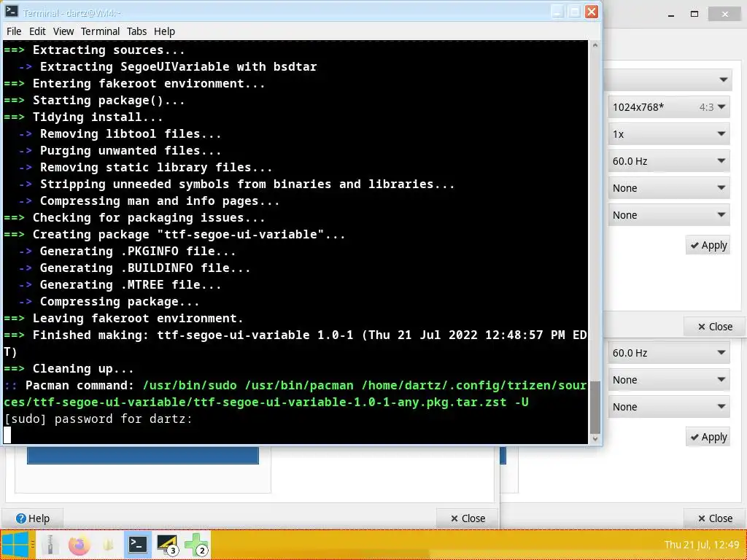Open the green plus taskbar group
The width and height of the screenshot is (747, 560).
tap(197, 544)
